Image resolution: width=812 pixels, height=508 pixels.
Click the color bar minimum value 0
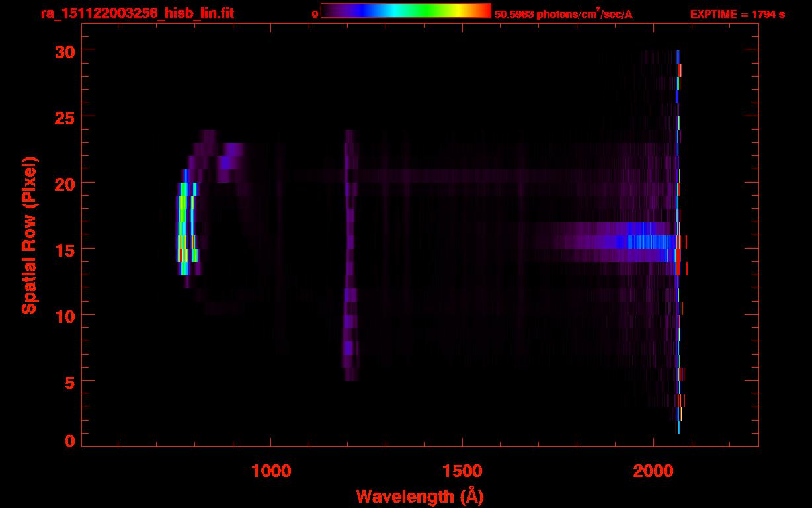point(315,13)
